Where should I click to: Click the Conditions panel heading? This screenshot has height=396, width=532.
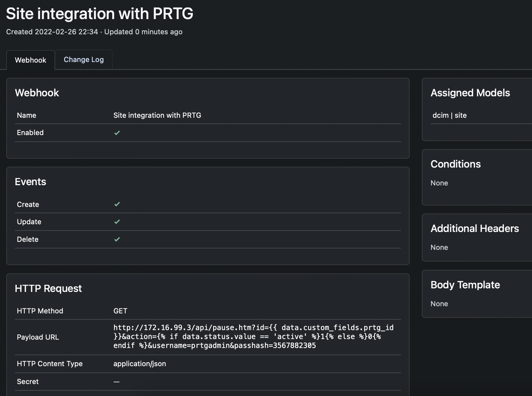coord(456,164)
